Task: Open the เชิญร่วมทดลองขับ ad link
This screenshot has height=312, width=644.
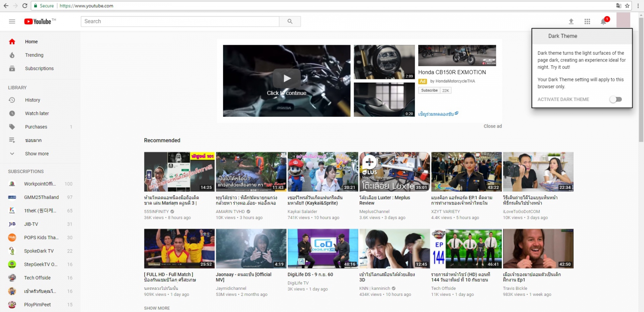Action: tap(438, 114)
